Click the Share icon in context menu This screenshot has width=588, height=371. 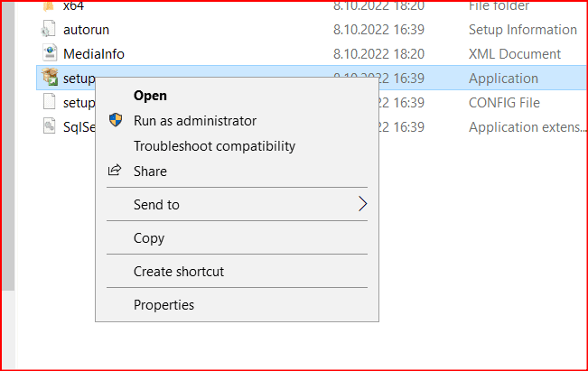pyautogui.click(x=115, y=171)
